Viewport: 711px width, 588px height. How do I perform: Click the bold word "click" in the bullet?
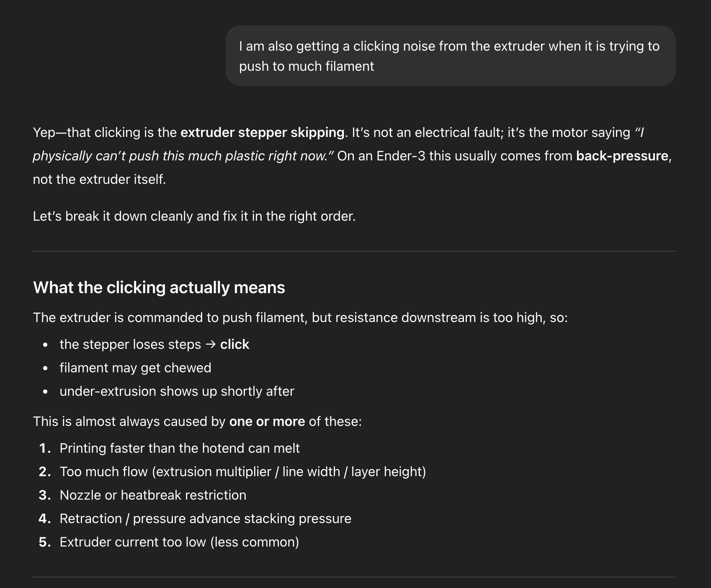(234, 344)
